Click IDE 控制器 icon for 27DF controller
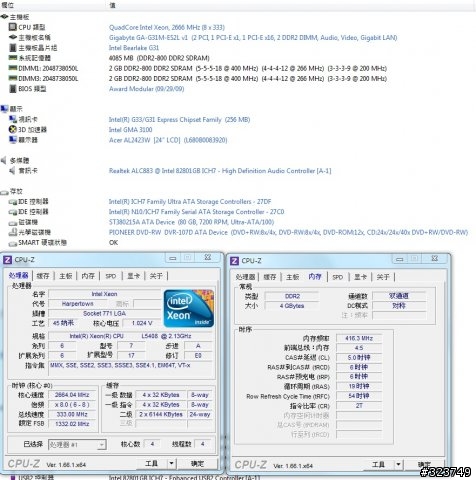 pos(13,202)
